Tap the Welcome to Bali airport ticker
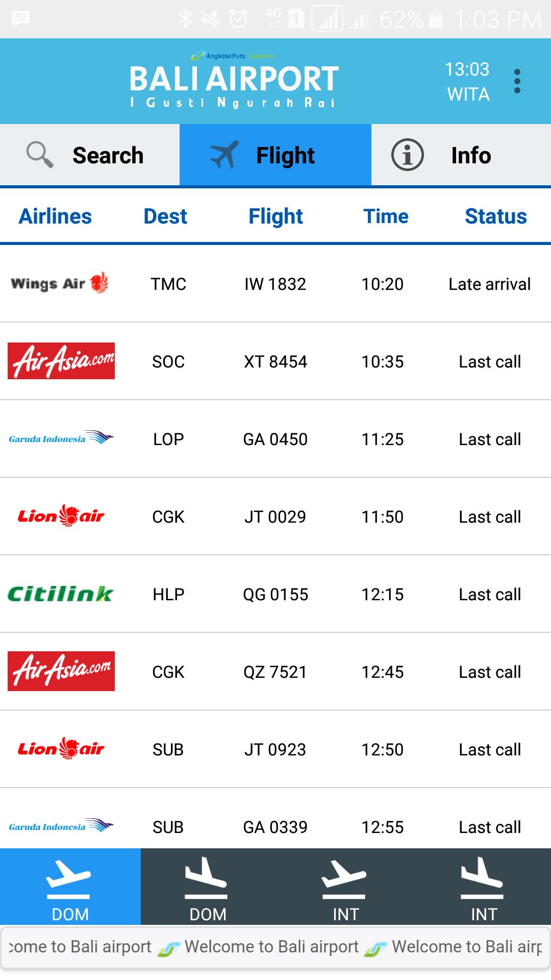Image resolution: width=551 pixels, height=980 pixels. [x=275, y=947]
